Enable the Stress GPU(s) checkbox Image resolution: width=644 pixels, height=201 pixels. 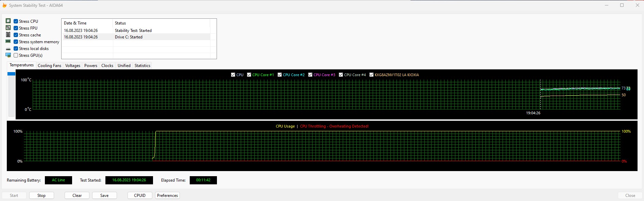click(x=16, y=55)
